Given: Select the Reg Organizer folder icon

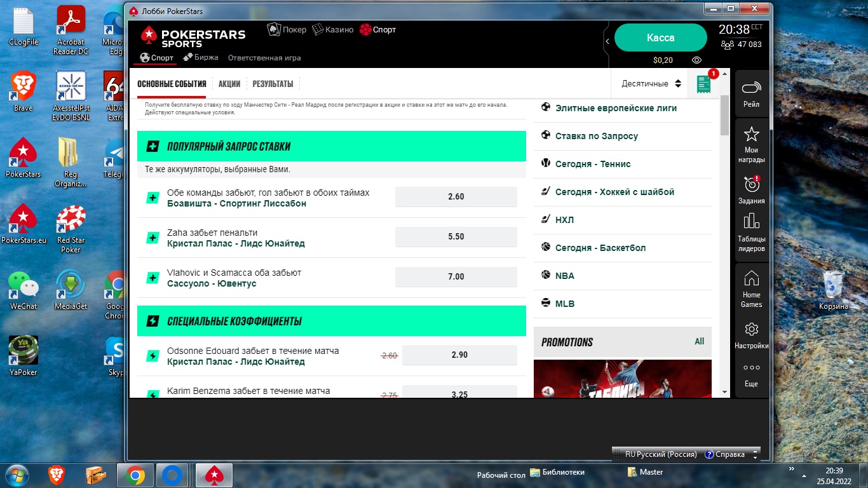Looking at the screenshot, I should pos(71,162).
